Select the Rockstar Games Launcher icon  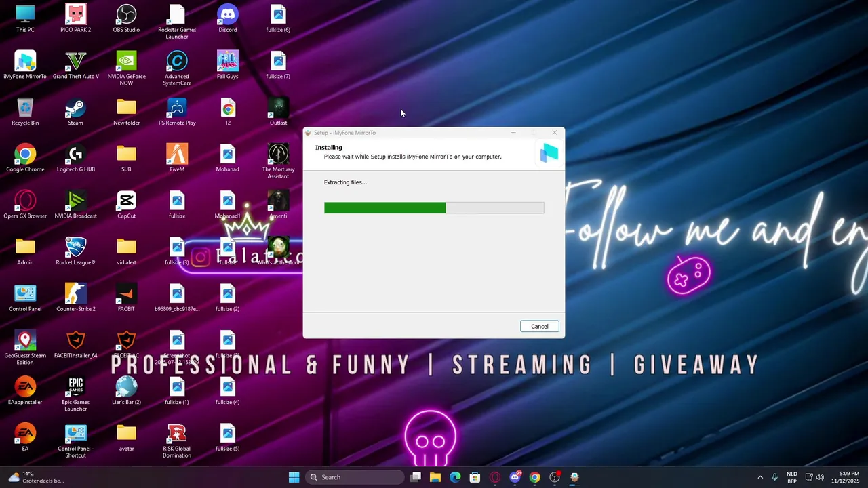(177, 22)
